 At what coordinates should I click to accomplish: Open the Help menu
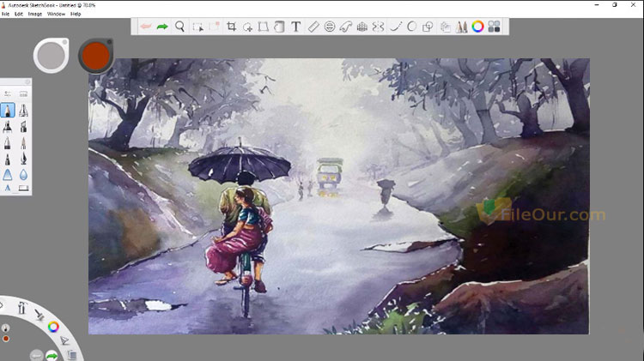(76, 14)
